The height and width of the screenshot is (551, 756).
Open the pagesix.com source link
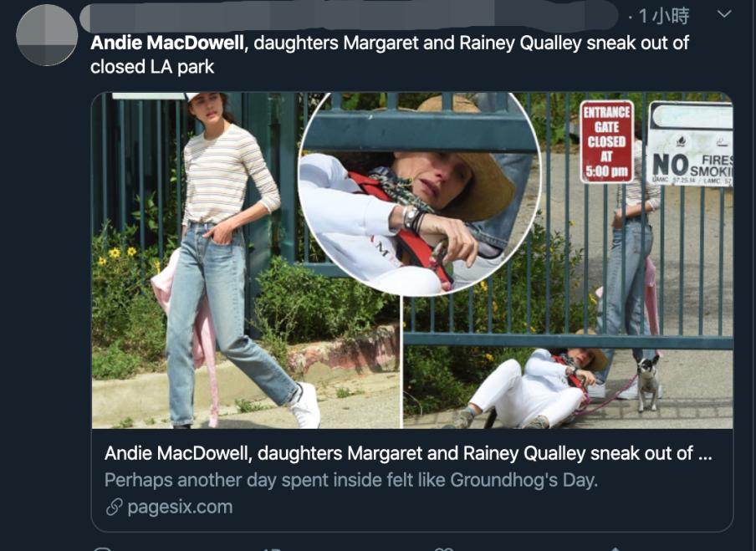point(180,508)
